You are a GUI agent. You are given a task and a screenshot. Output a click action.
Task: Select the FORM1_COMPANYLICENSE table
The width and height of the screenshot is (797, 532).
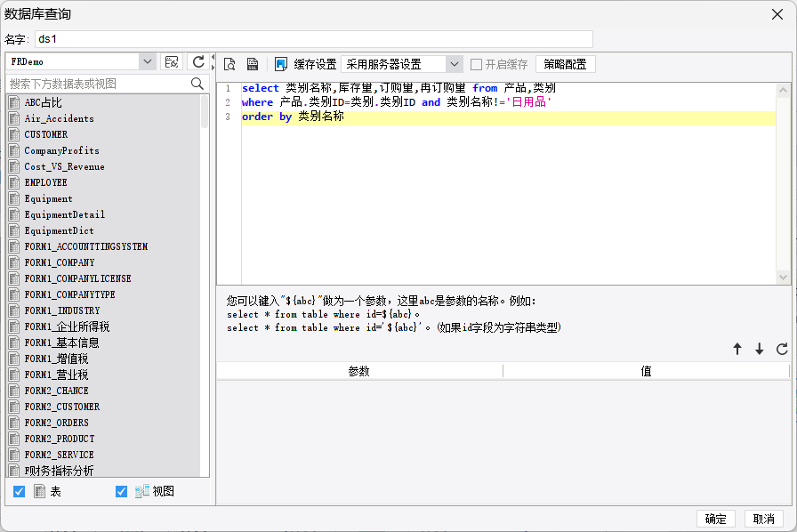77,278
